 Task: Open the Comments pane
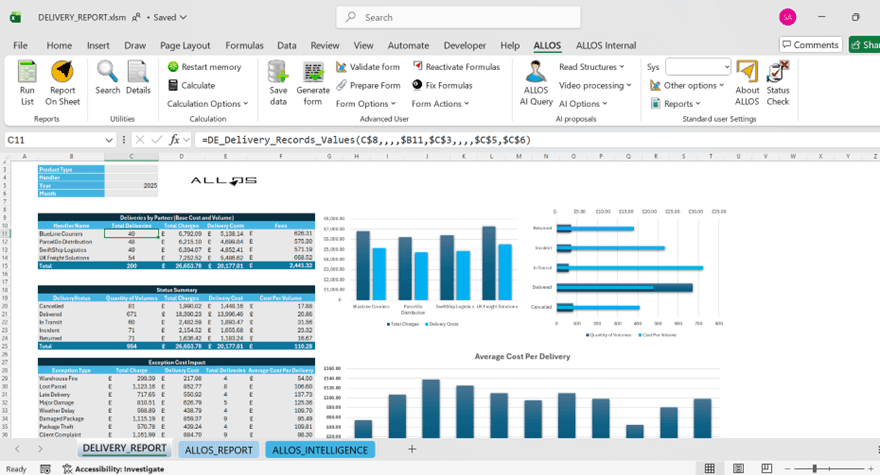click(810, 45)
